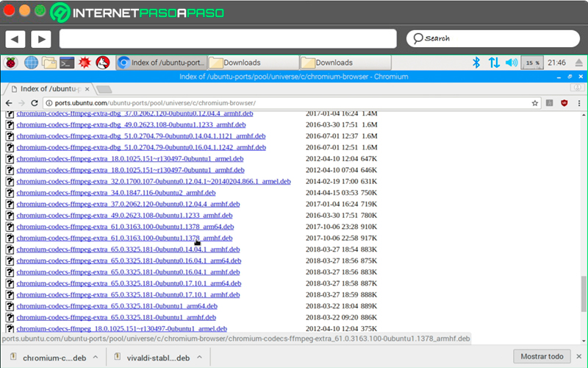Open the Raspberry Pi menu icon
Screen dimensions: 588x368
coord(11,63)
